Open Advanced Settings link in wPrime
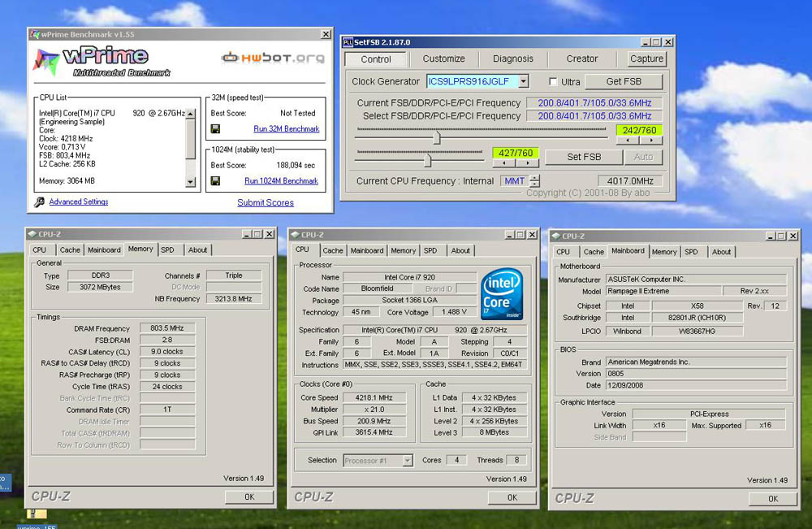The image size is (812, 529). coord(79,202)
